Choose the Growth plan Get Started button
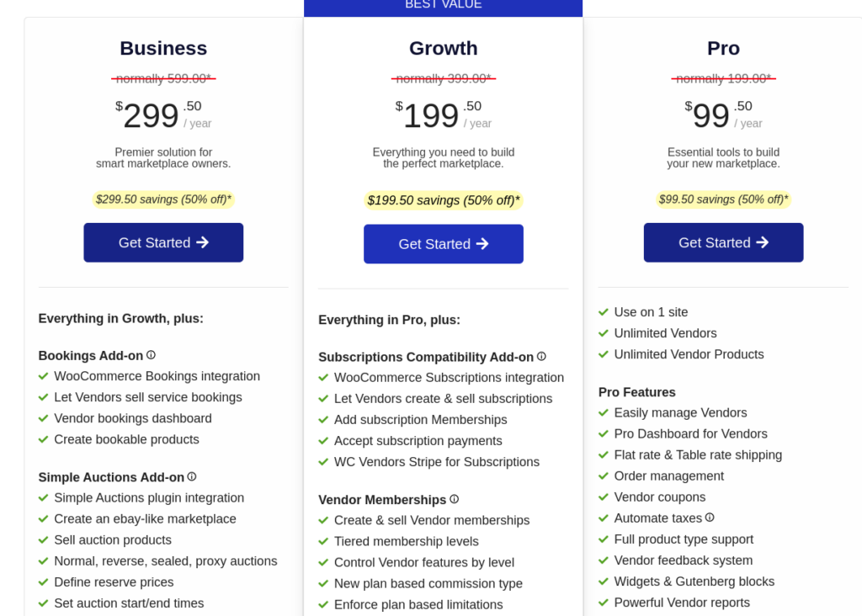 tap(443, 244)
